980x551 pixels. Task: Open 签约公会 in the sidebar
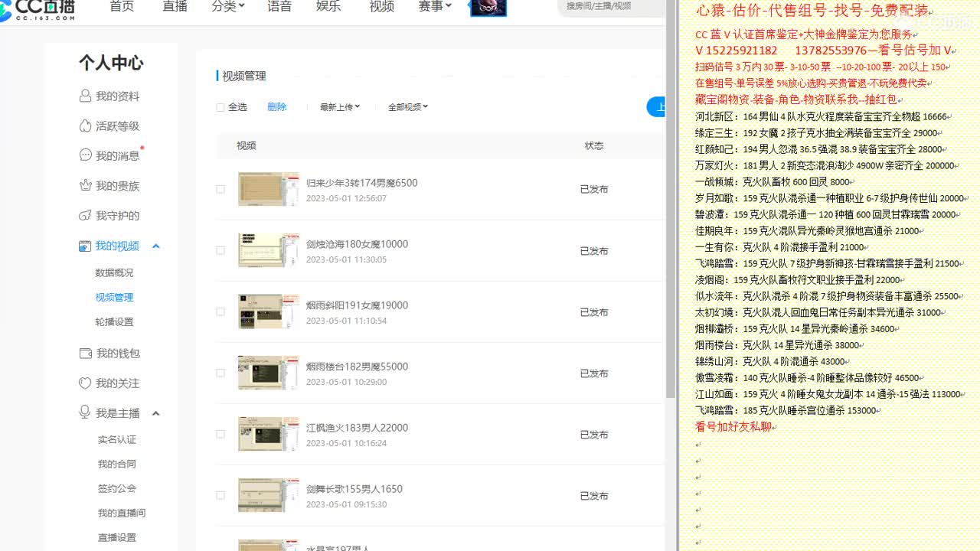117,488
